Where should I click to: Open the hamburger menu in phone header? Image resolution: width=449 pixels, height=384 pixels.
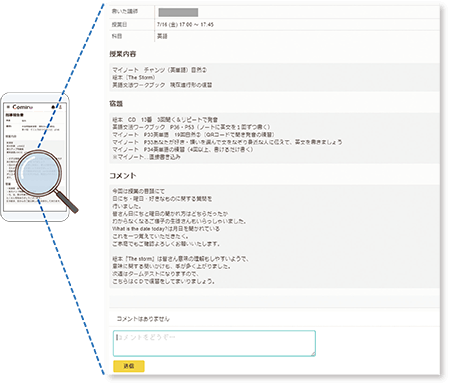pos(8,107)
